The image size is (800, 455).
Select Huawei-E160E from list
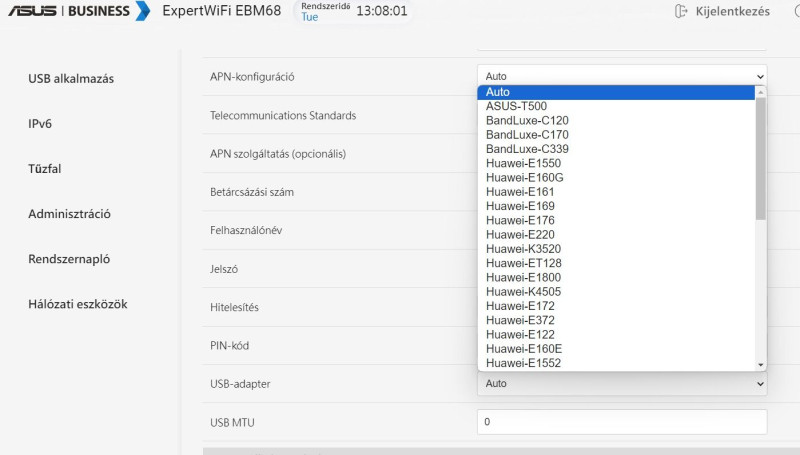pos(616,349)
